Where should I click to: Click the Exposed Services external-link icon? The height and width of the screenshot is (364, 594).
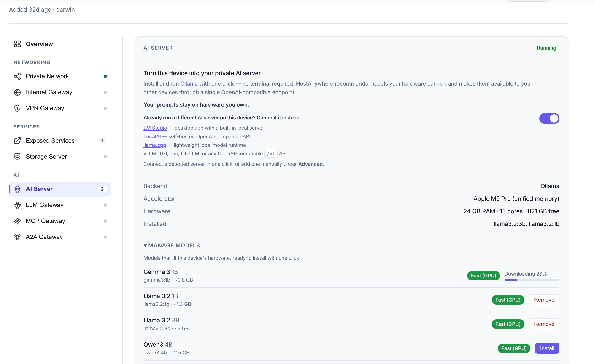[x=17, y=141]
